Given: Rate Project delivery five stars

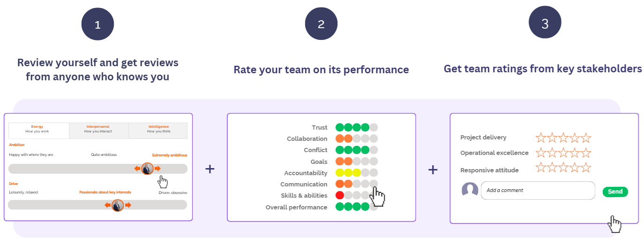Looking at the screenshot, I should pyautogui.click(x=586, y=138).
